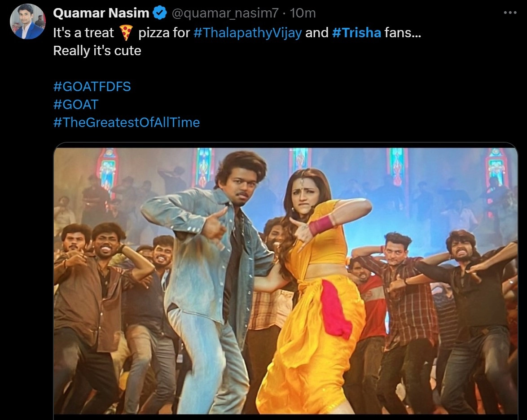This screenshot has width=527, height=420.
Task: Click Quamar Nasim's profile avatar
Action: 27,22
